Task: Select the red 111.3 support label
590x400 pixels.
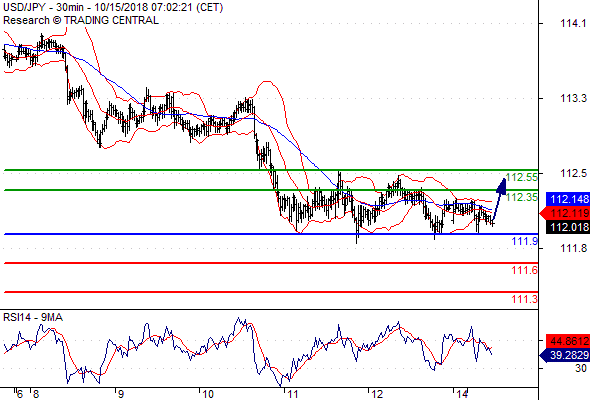Action: (525, 299)
